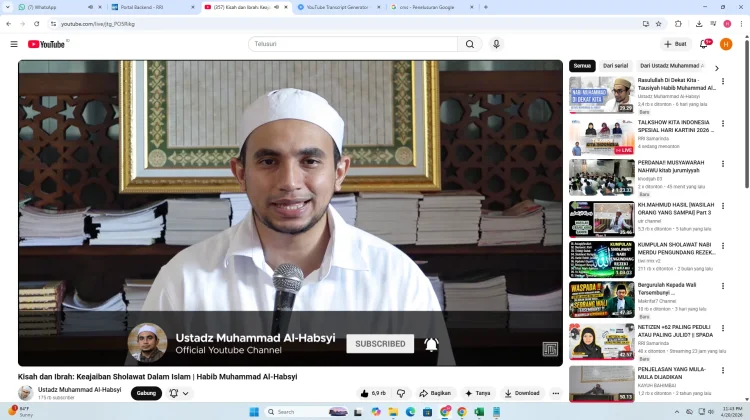
Task: Open YouTube notifications bell
Action: click(704, 44)
